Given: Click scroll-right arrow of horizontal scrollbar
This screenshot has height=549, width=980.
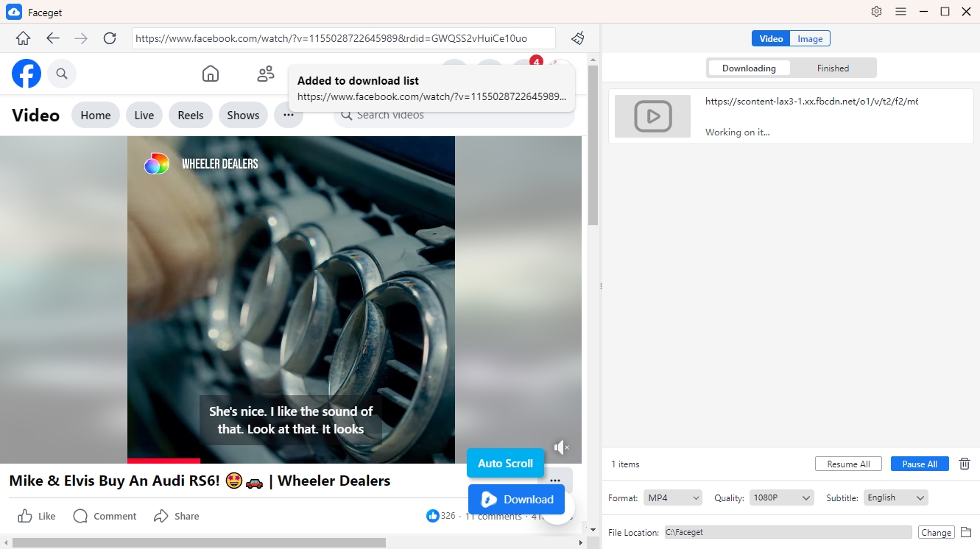Looking at the screenshot, I should click(581, 543).
